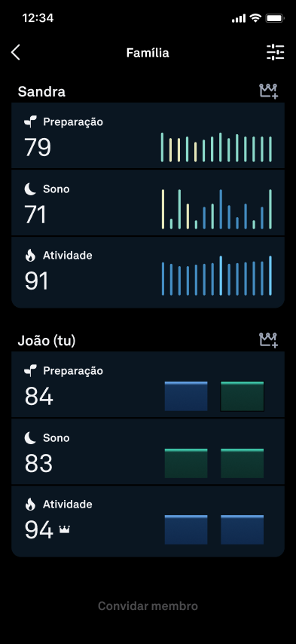Image resolution: width=296 pixels, height=644 pixels.
Task: Tap Sandra's Preparação sprout icon
Action: point(30,121)
